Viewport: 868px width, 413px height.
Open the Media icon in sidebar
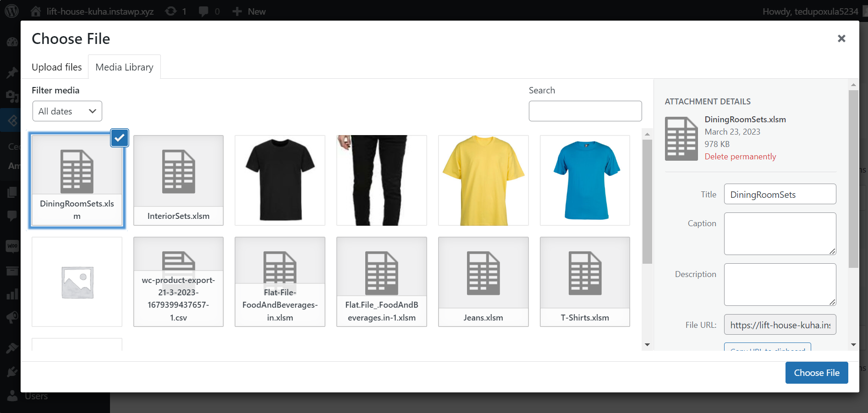12,96
